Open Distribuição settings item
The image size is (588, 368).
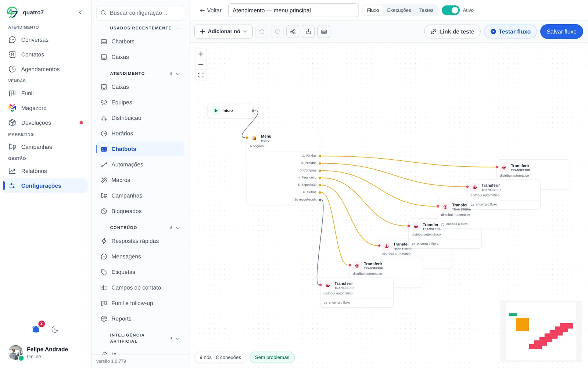[140, 118]
